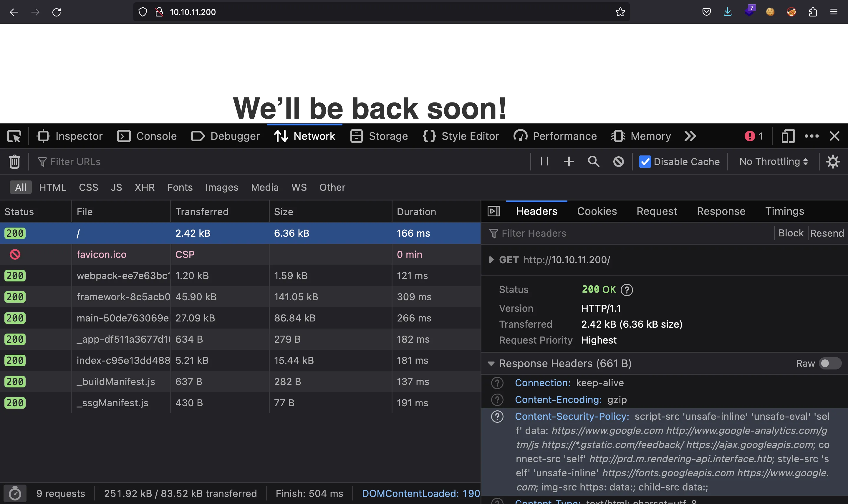Click the Resend request button
This screenshot has height=504, width=848.
click(x=827, y=233)
